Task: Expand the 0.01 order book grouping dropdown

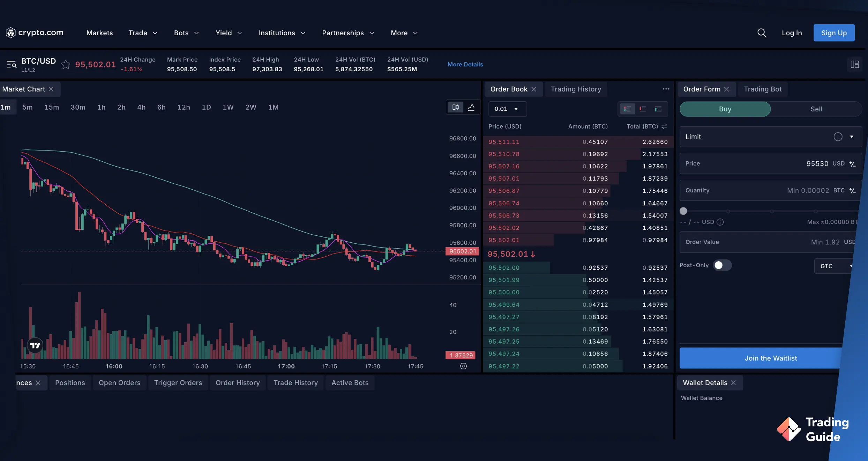Action: (506, 109)
